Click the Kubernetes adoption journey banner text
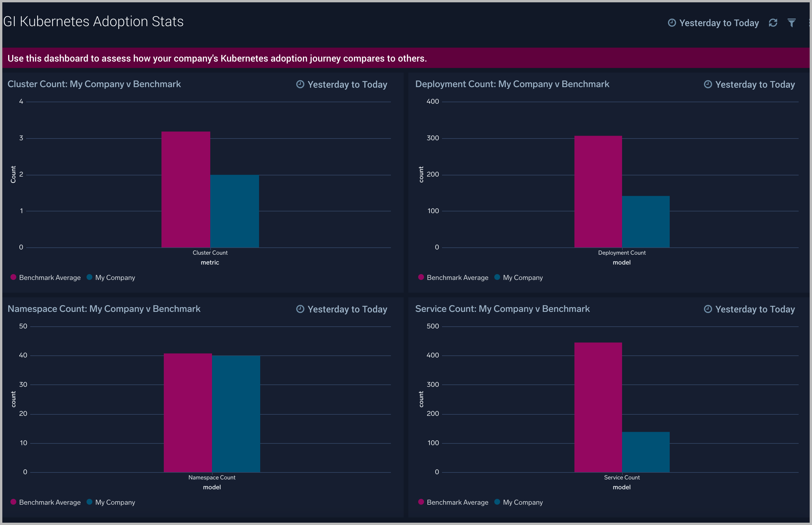This screenshot has width=812, height=525. click(x=217, y=58)
